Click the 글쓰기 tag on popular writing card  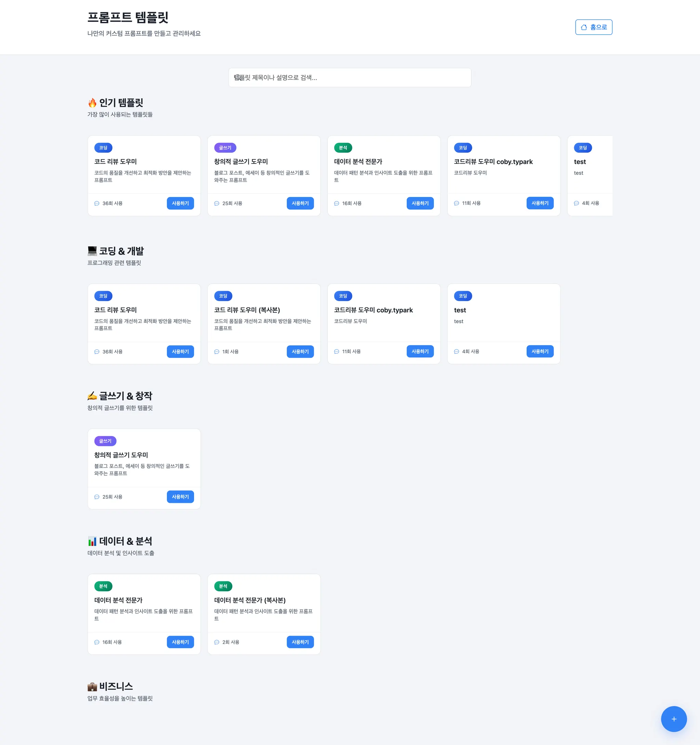point(225,148)
